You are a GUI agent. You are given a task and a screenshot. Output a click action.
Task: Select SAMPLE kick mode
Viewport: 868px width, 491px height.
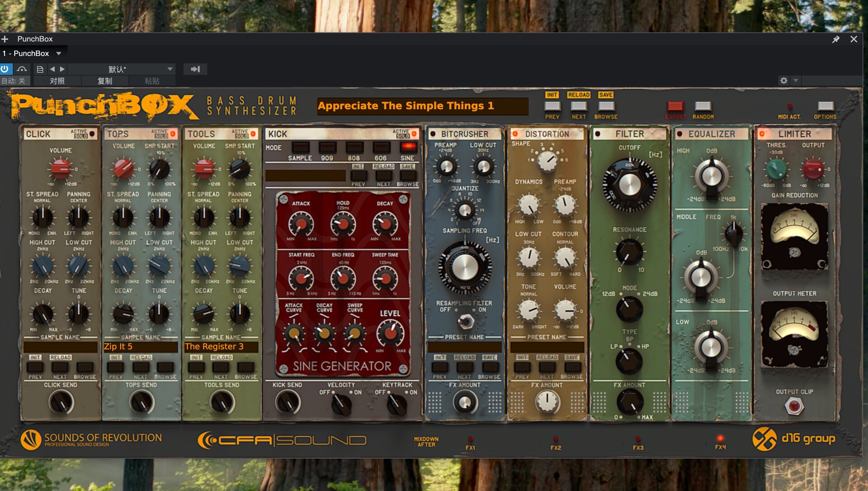[x=300, y=148]
